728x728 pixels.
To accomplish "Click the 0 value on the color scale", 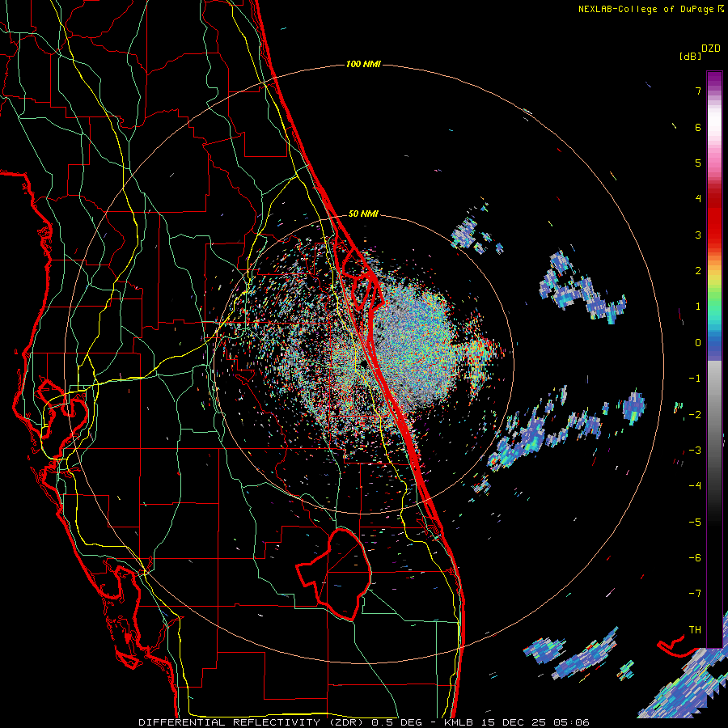I will (x=698, y=343).
